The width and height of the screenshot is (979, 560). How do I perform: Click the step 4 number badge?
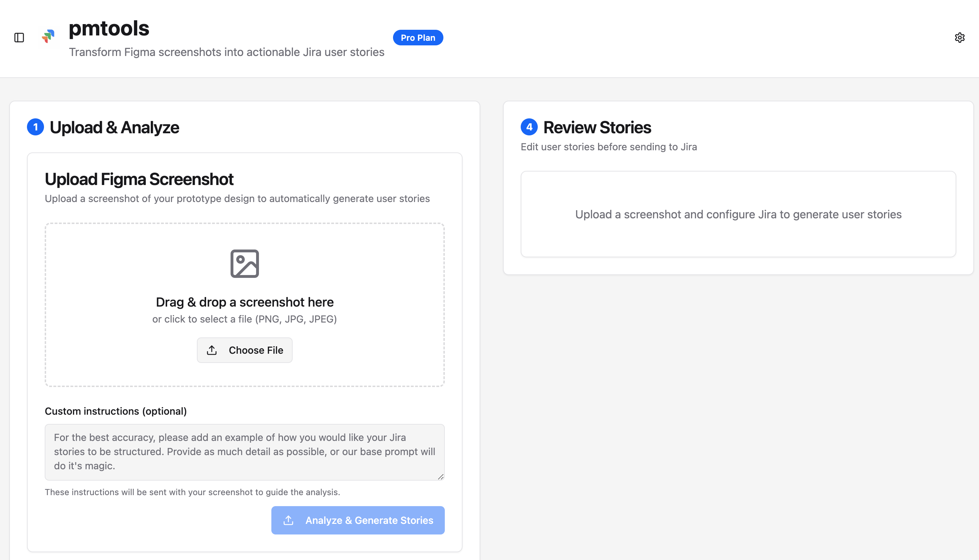pyautogui.click(x=529, y=127)
